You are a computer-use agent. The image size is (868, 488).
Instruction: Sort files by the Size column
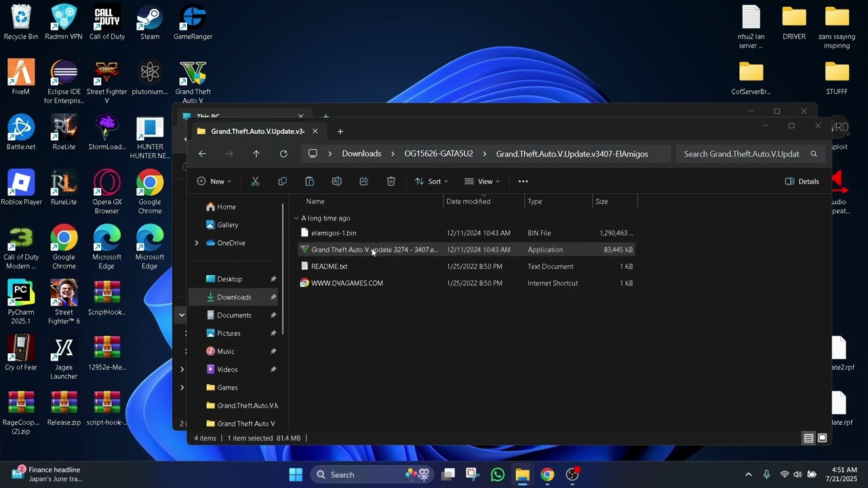click(614, 201)
